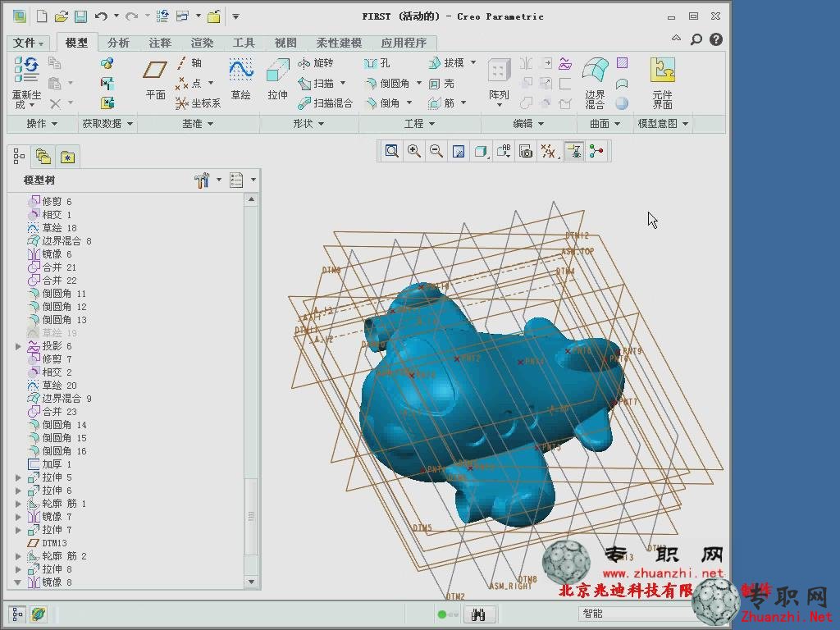Select the Shell (壳) tool
This screenshot has width=840, height=630.
441,84
